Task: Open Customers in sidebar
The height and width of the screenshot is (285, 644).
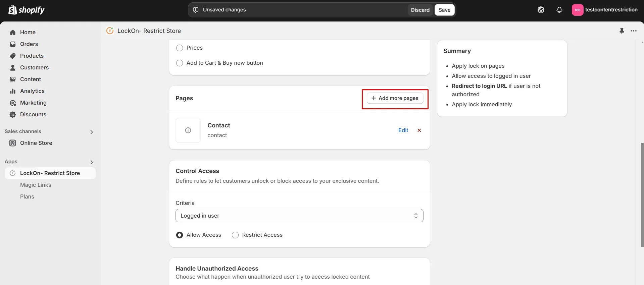Action: coord(34,67)
